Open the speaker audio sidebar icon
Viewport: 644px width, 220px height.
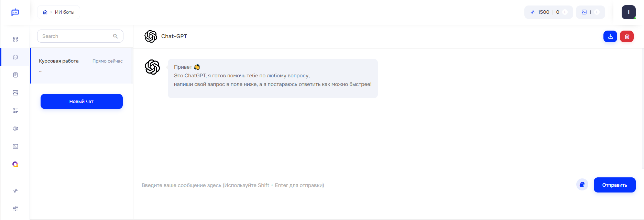[15, 129]
